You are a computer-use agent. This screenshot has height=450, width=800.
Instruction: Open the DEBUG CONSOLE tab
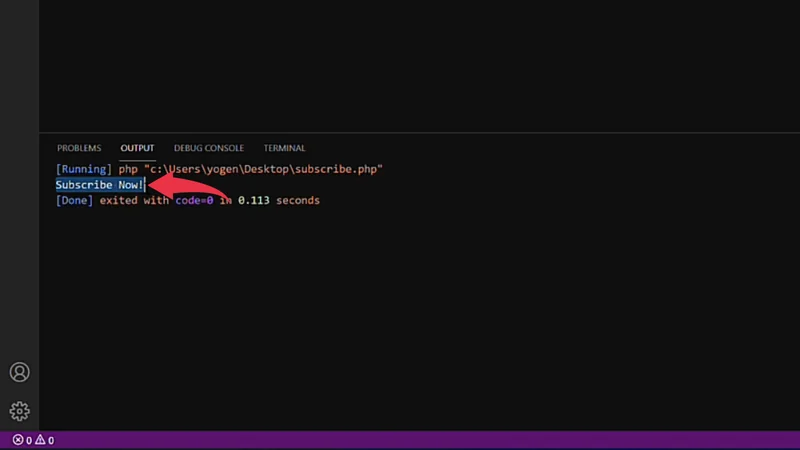(x=209, y=148)
